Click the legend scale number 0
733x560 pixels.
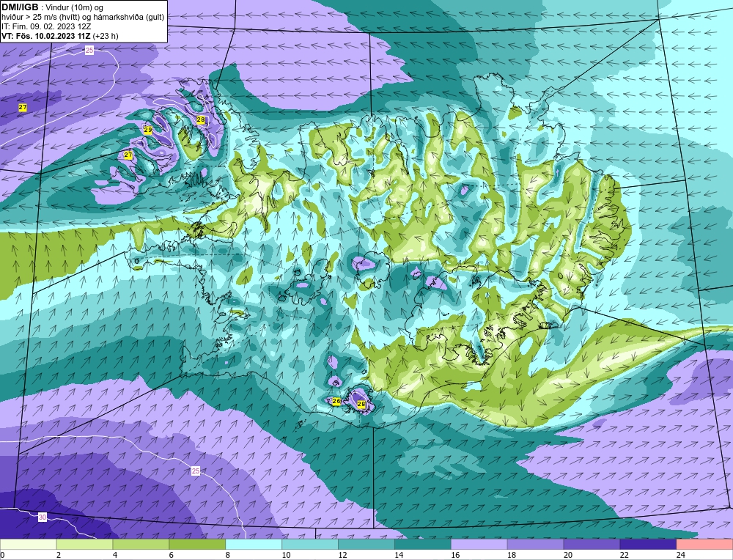[2, 556]
